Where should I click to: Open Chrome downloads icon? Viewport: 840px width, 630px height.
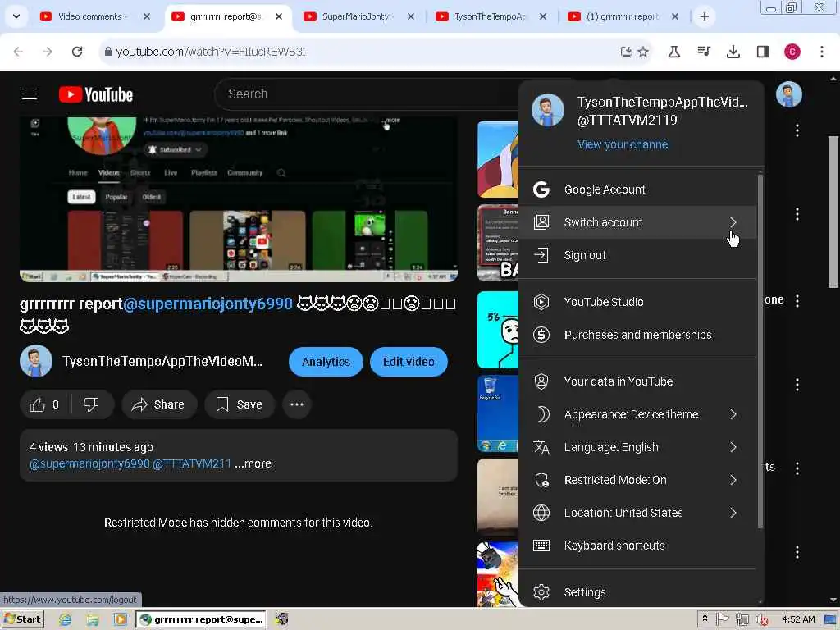733,52
